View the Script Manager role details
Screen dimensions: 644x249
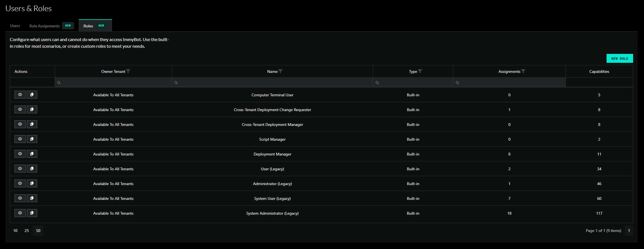tap(20, 139)
